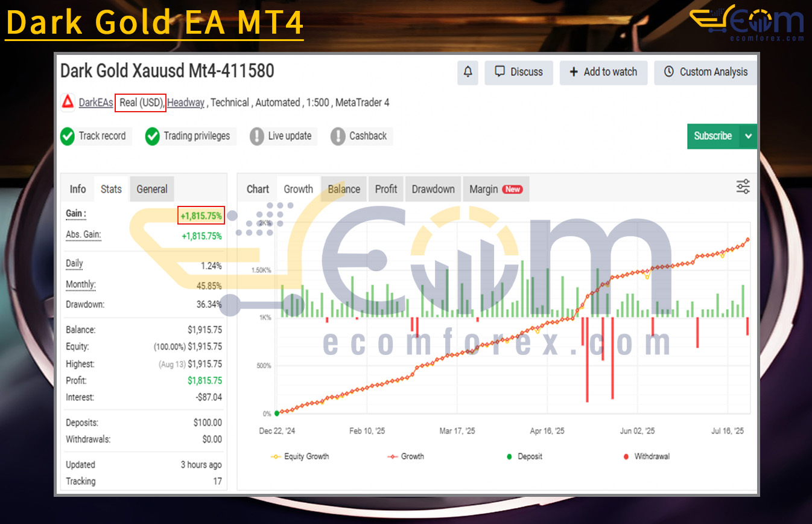
Task: Open chart settings sliders icon
Action: click(x=743, y=187)
